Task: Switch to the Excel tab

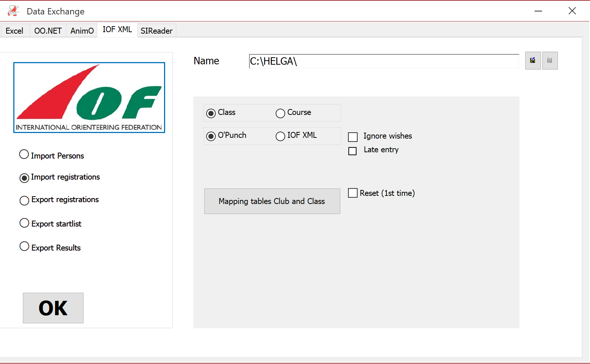Action: (x=14, y=31)
